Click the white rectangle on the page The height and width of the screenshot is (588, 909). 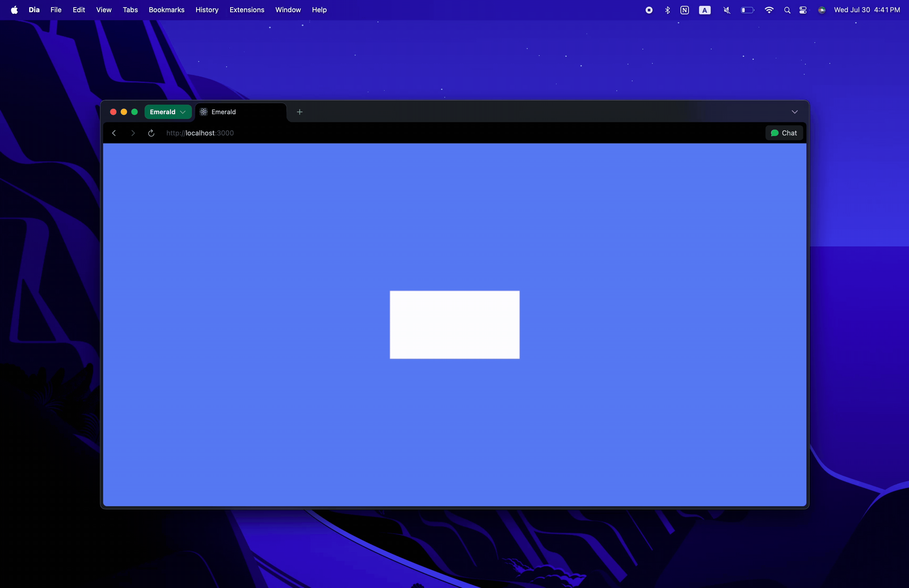[454, 325]
